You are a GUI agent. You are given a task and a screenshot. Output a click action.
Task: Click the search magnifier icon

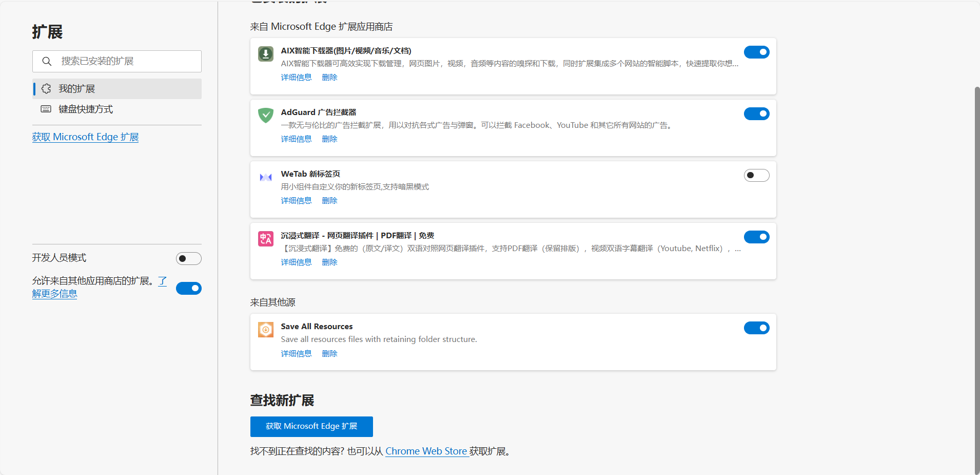[x=47, y=61]
